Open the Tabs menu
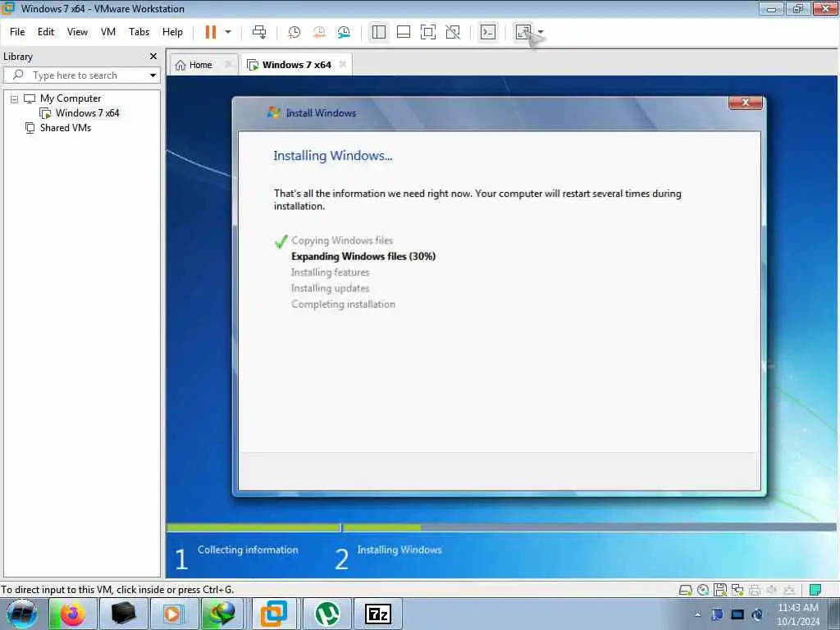This screenshot has width=840, height=630. tap(139, 32)
